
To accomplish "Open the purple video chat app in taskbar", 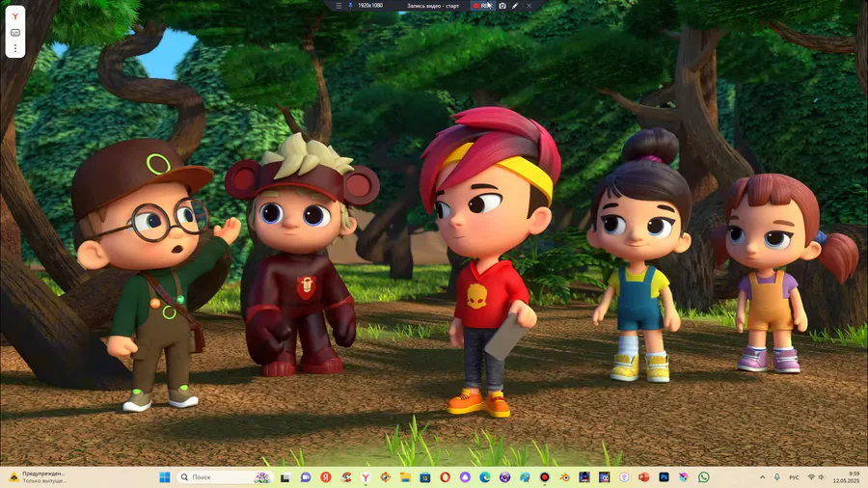I will coord(306,477).
